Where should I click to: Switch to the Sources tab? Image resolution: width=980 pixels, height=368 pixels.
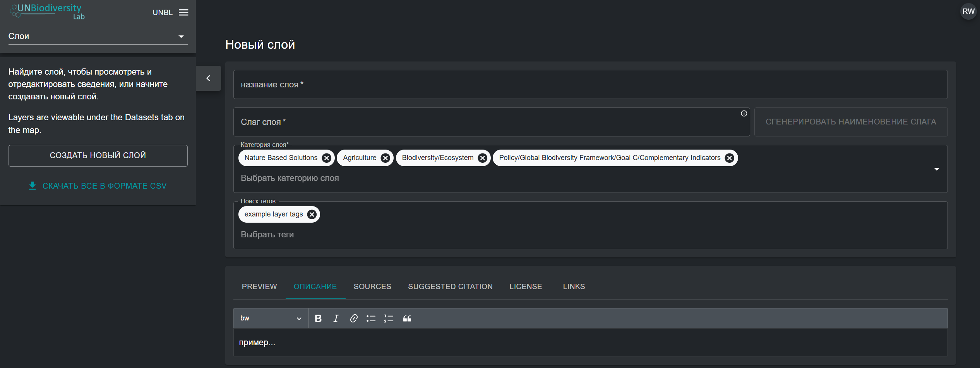click(x=372, y=286)
